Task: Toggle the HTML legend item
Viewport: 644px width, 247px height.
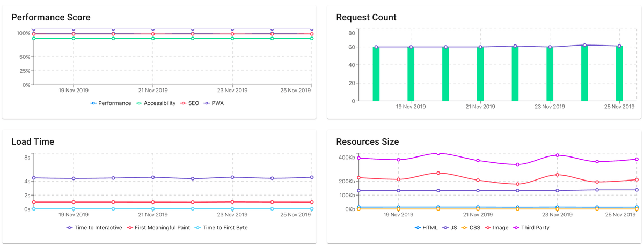Action: point(427,227)
